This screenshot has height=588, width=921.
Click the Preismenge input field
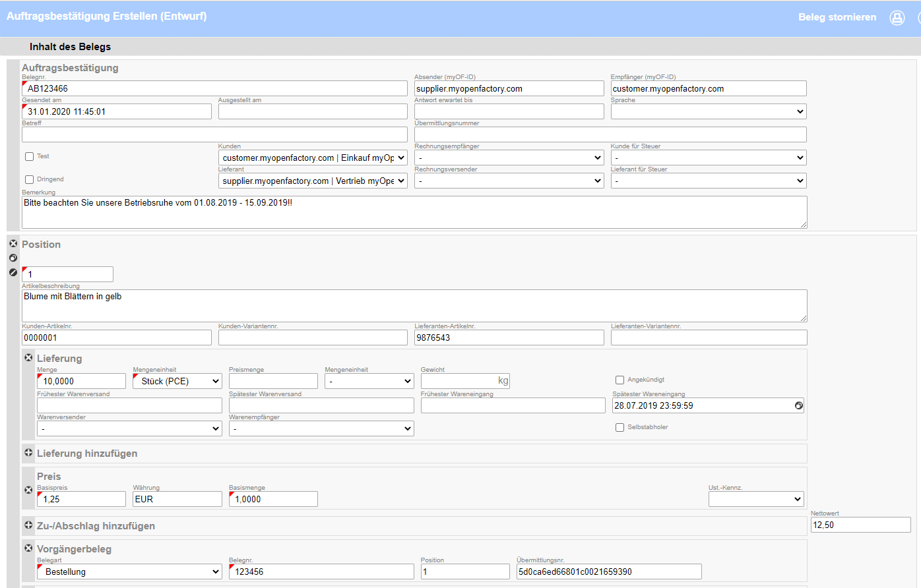pyautogui.click(x=273, y=381)
